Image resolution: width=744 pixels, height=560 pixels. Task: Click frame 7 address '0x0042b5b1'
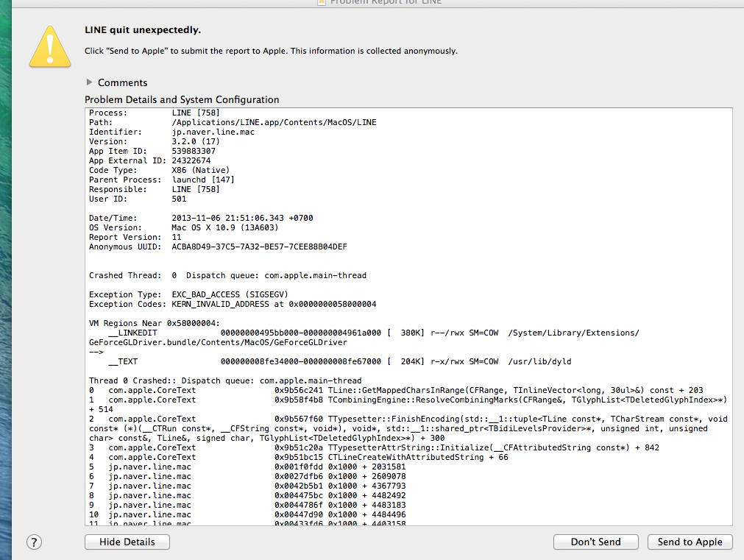click(299, 486)
